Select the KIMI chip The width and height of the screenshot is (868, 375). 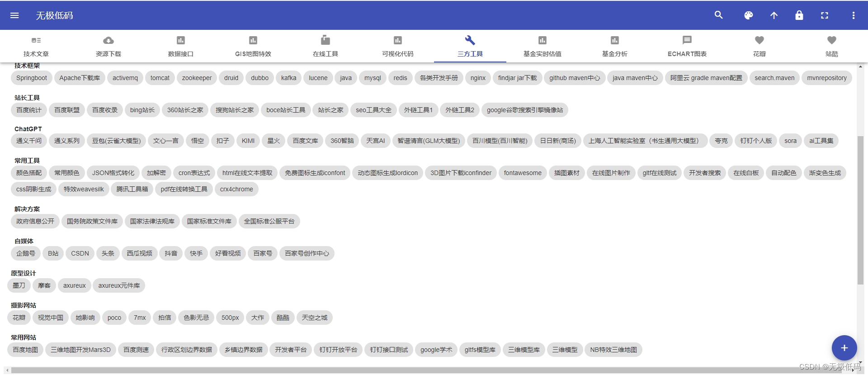point(248,141)
